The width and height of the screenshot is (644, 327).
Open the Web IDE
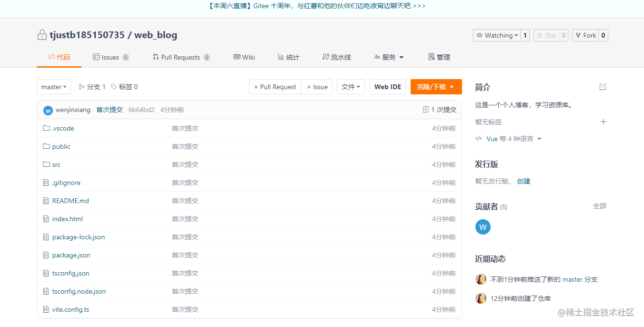click(x=387, y=87)
